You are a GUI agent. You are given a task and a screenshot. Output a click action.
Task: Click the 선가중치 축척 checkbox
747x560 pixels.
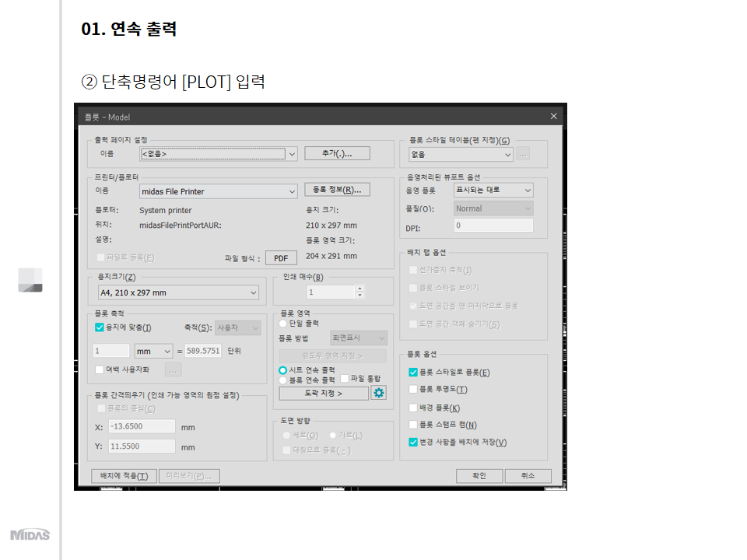click(x=413, y=270)
